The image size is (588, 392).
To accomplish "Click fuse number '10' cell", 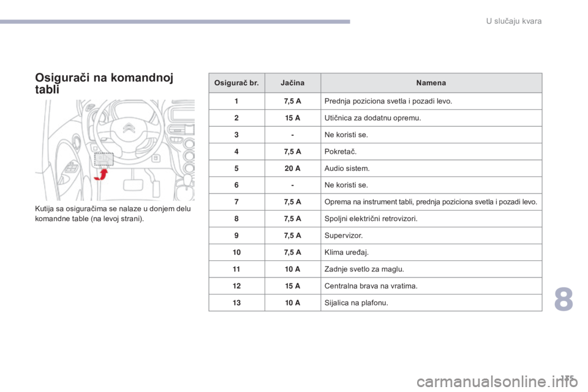I will (x=236, y=252).
